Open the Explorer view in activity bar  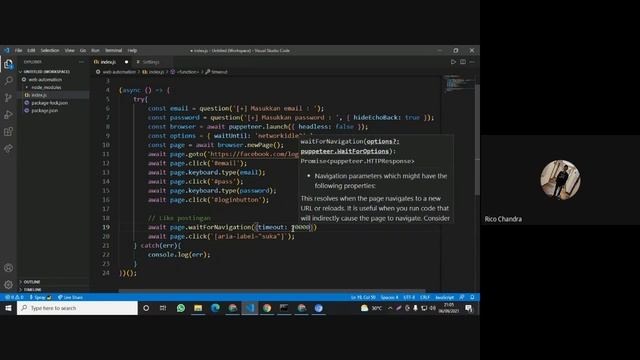(9, 64)
